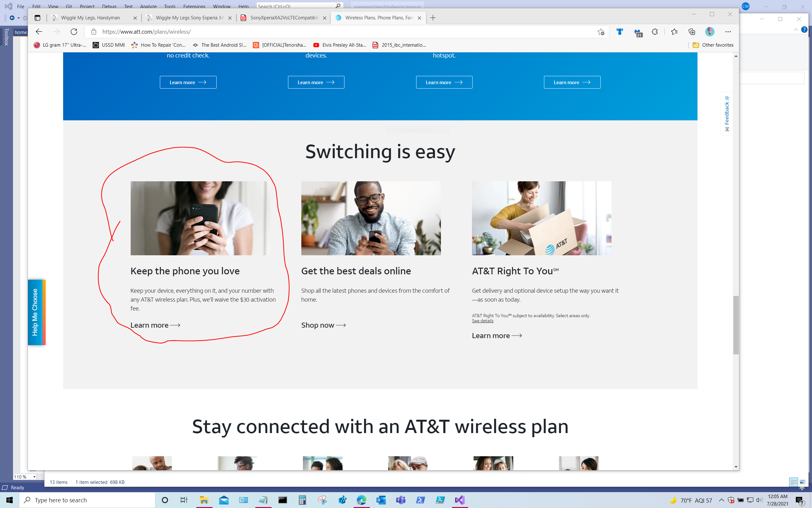Viewport: 812px width, 508px height.
Task: Show hidden system tray icons
Action: (x=721, y=500)
